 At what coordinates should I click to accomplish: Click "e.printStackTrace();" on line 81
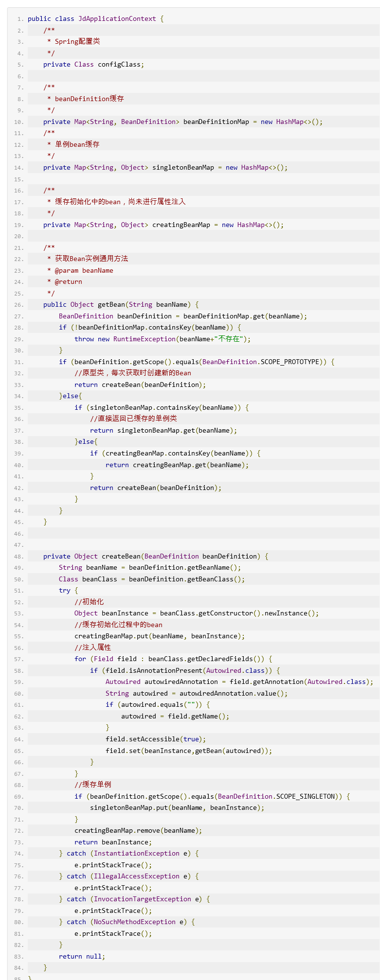point(113,934)
